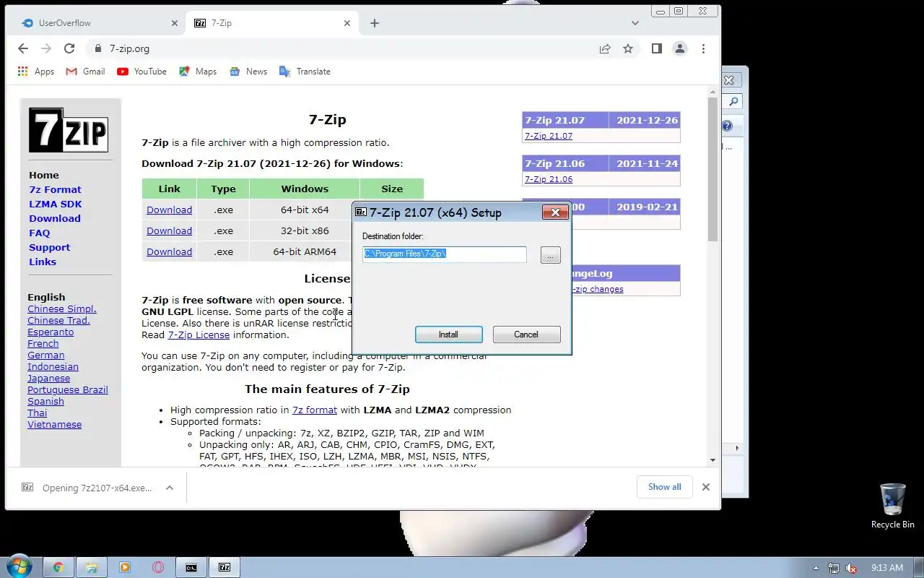
Task: Close the UserOverflow tab
Action: [175, 23]
